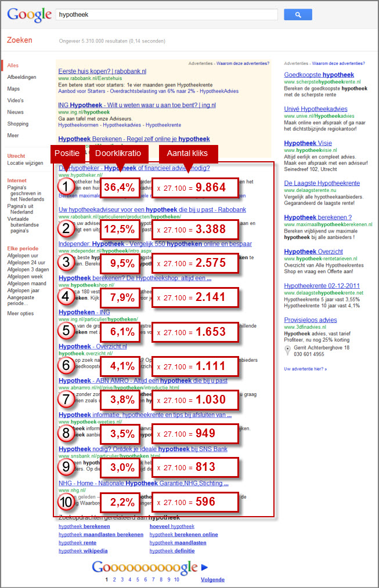Click related search hypotheek berekenen online
The image size is (379, 588).
(x=183, y=535)
